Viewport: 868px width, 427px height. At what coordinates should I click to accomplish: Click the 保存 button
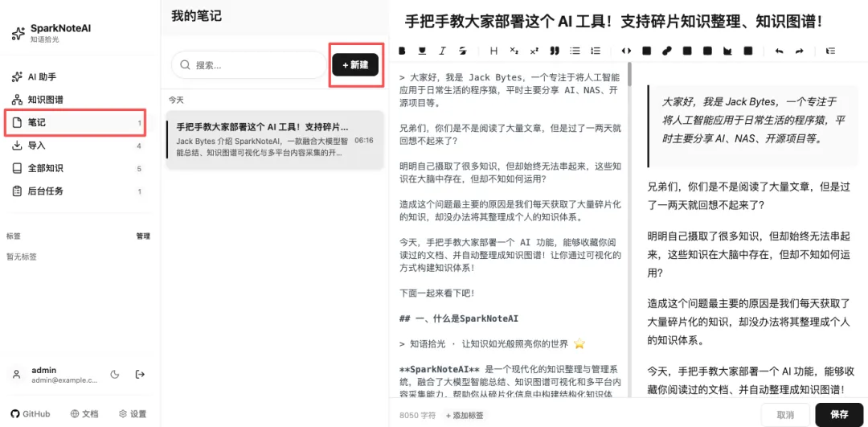point(839,414)
